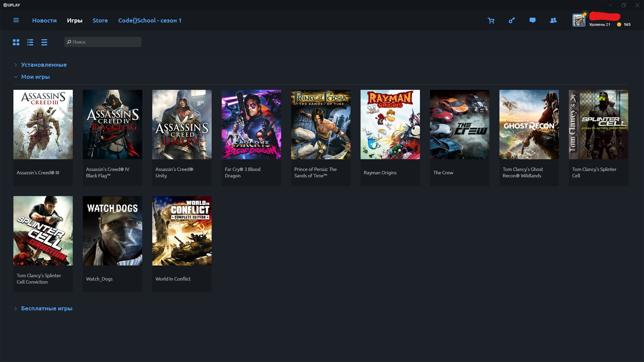
Task: Click the Uplay logo in title bar
Action: coord(12,5)
